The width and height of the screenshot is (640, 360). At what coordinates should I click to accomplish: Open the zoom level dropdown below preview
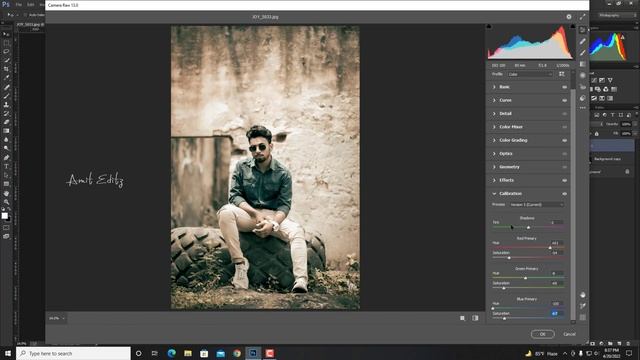(x=57, y=318)
